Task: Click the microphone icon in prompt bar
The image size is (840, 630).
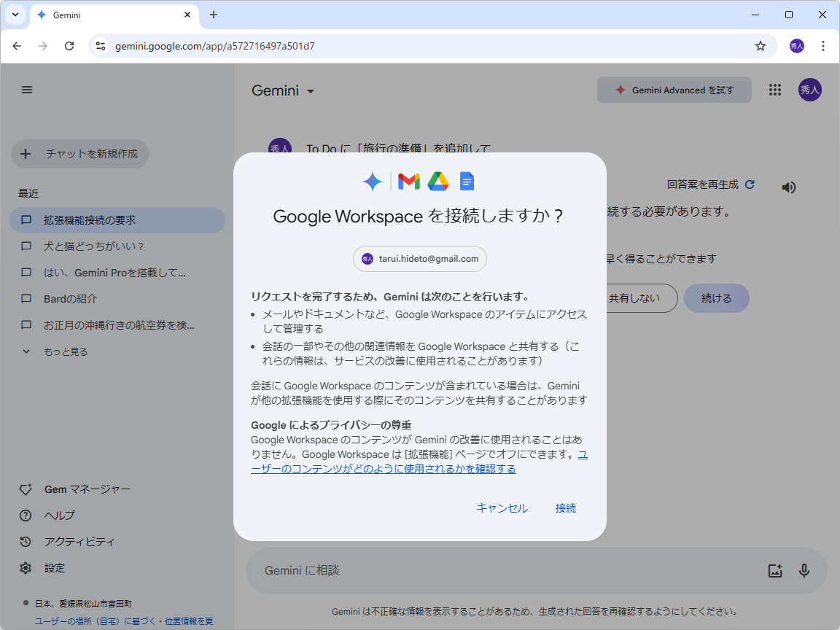Action: (x=804, y=571)
